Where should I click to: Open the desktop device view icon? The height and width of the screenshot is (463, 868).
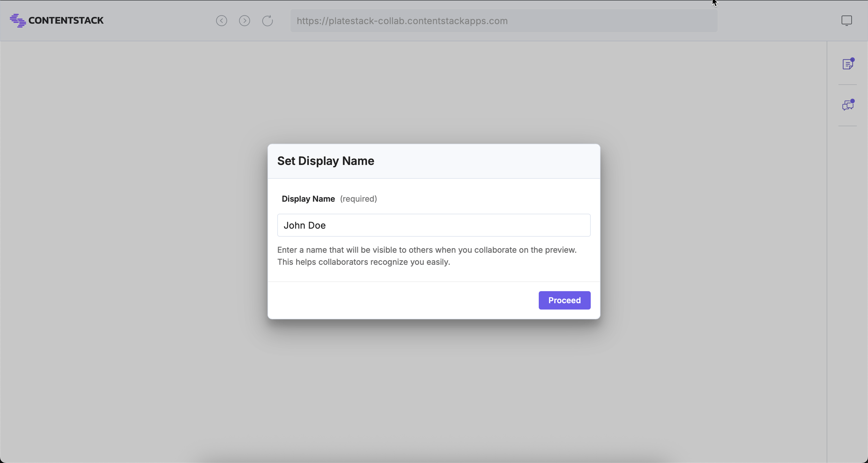pyautogui.click(x=847, y=21)
